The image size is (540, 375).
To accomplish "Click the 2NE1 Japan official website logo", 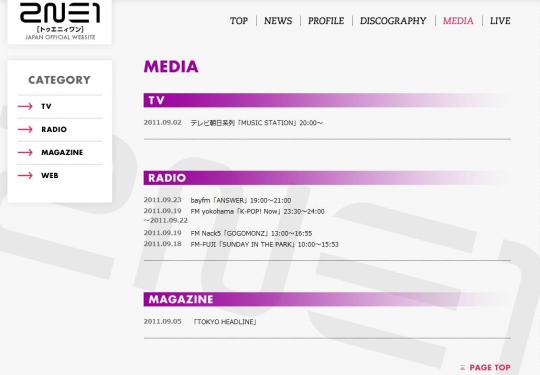I will click(x=60, y=21).
